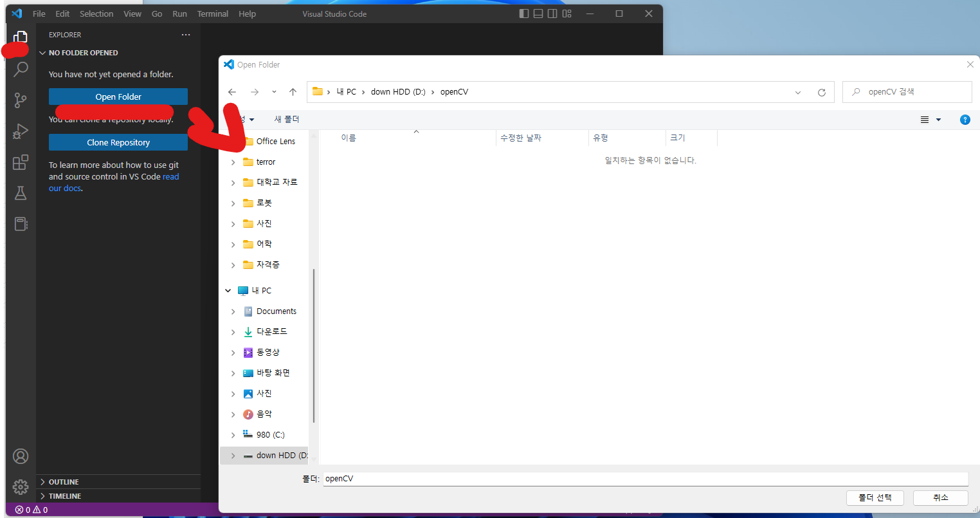Click 'down HDD (D:)' in address breadcrumb

point(398,92)
